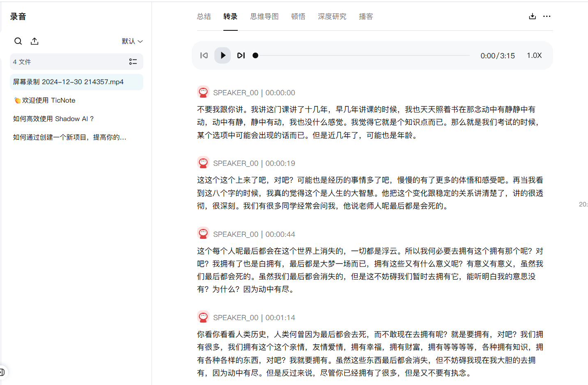Click transcript paragraph starting 这个每个人呢最后
This screenshot has width=588, height=385.
pyautogui.click(x=370, y=270)
